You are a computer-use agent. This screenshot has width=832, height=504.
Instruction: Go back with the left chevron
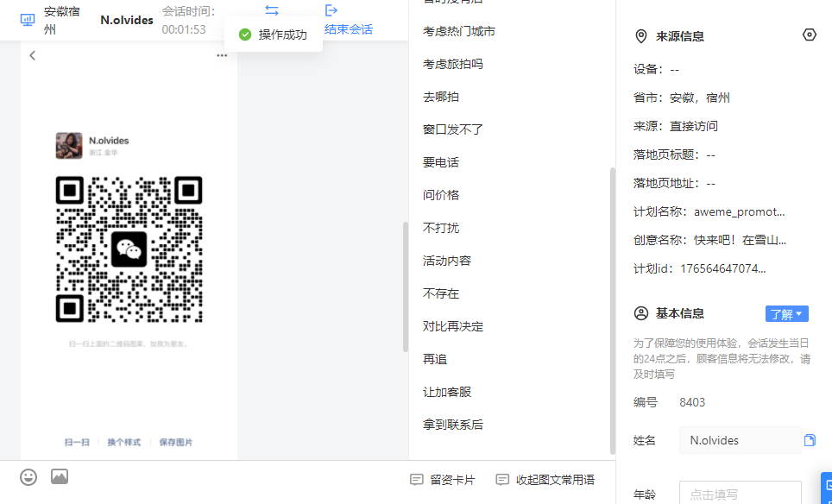pyautogui.click(x=33, y=55)
